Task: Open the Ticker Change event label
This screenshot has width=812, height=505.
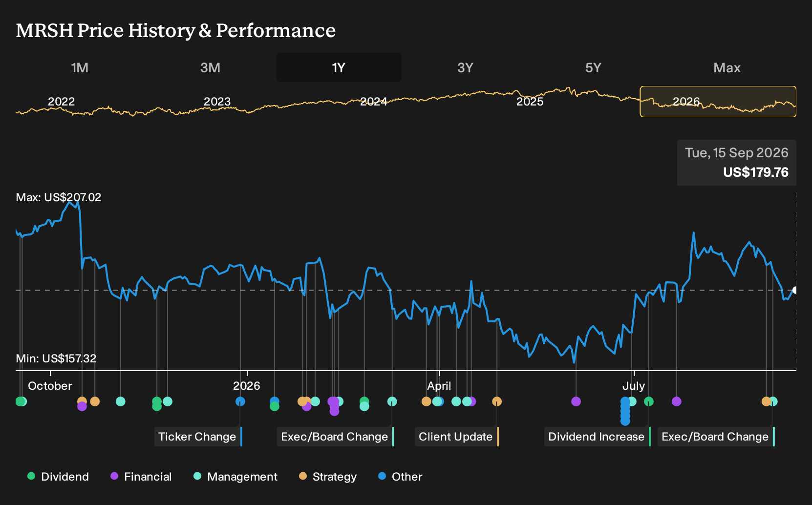Action: [x=198, y=437]
